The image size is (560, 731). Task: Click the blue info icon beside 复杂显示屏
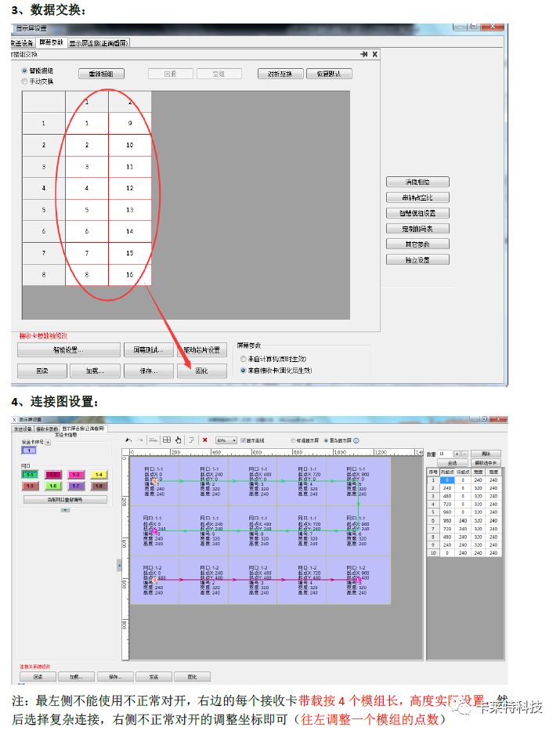pos(356,440)
